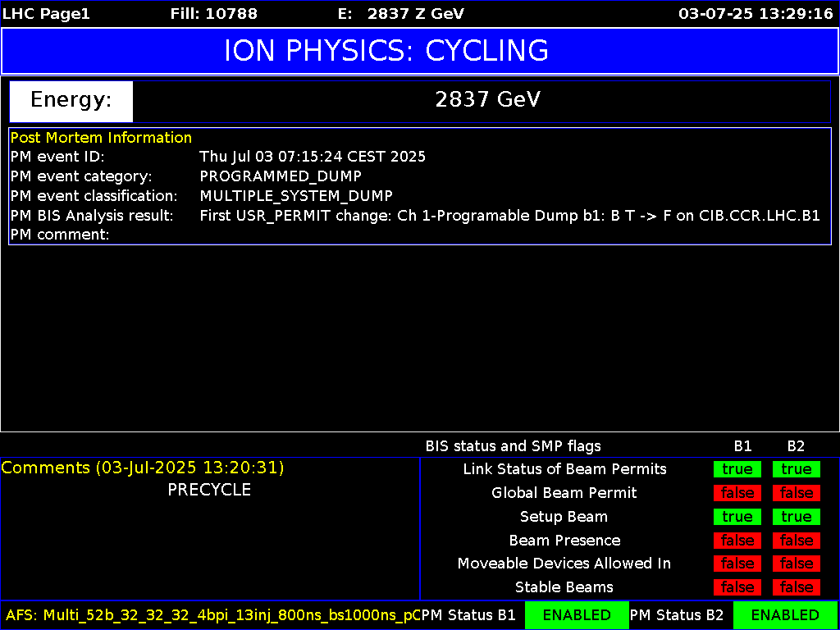Click the PM Status B2 label
The width and height of the screenshot is (840, 630).
(x=677, y=614)
